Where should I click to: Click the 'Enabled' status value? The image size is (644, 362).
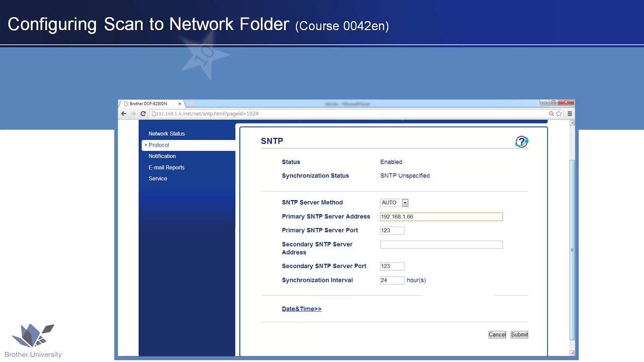point(391,162)
